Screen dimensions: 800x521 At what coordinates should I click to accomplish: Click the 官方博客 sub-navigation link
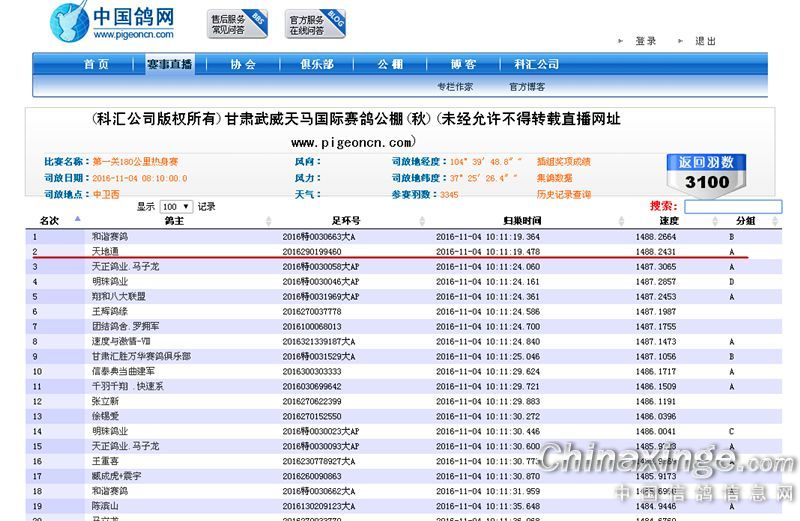coord(527,87)
